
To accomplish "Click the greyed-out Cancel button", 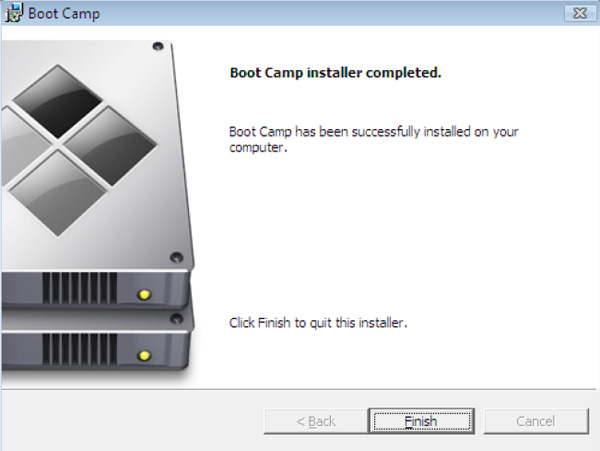I will click(536, 421).
